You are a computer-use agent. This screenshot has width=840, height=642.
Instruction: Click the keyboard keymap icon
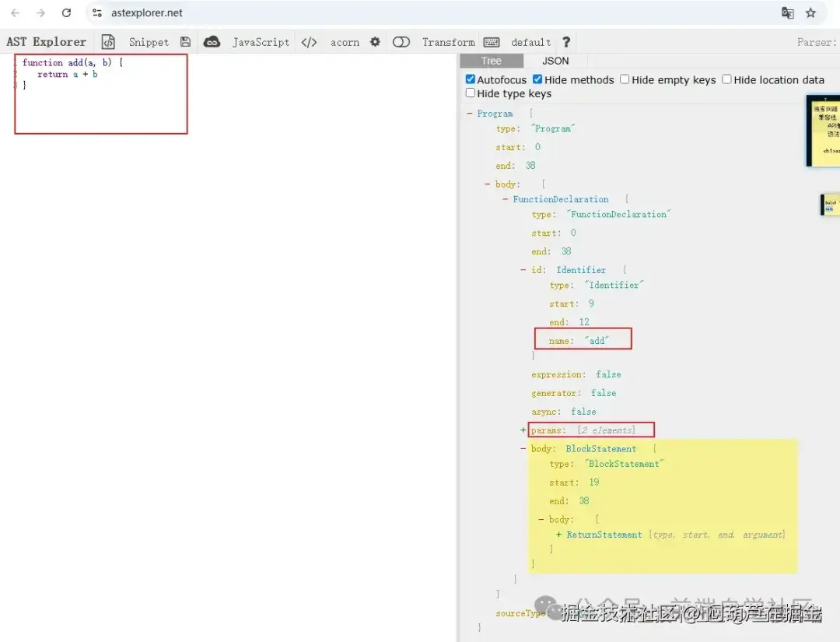click(492, 42)
